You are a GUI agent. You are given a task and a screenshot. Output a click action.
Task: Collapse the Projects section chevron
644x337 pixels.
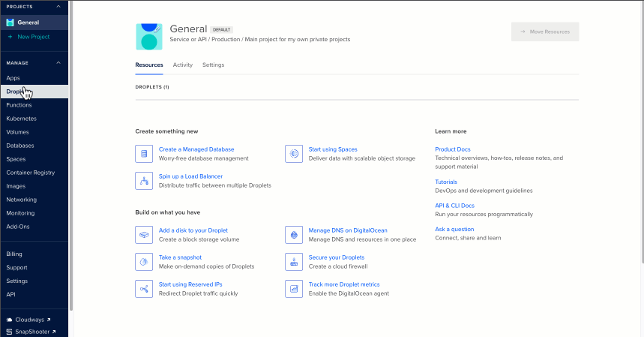pos(58,7)
